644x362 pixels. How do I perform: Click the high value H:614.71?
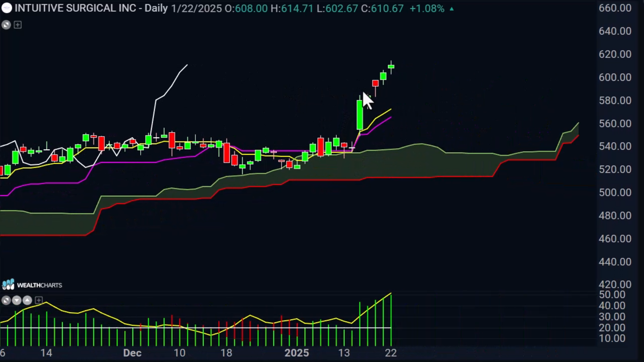click(x=292, y=8)
